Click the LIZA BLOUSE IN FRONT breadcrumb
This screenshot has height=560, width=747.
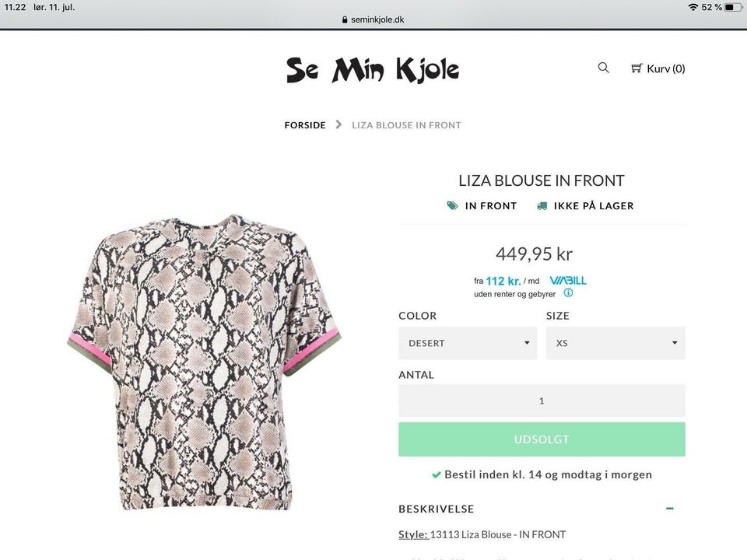point(406,125)
